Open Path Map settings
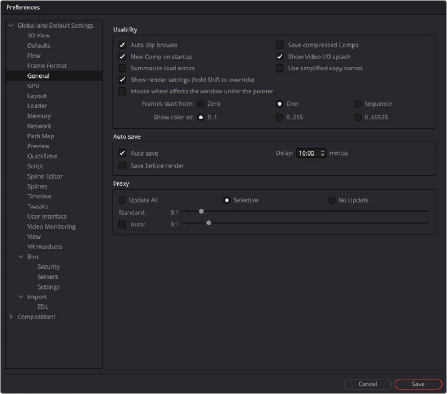Viewport: 447px width, 394px height. (x=41, y=136)
